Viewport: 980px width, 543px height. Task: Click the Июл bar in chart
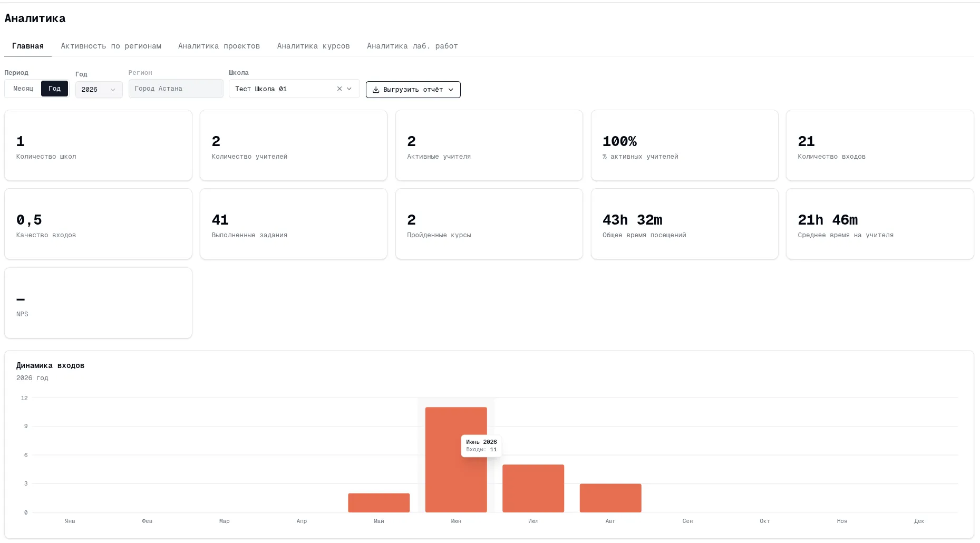tap(533, 488)
